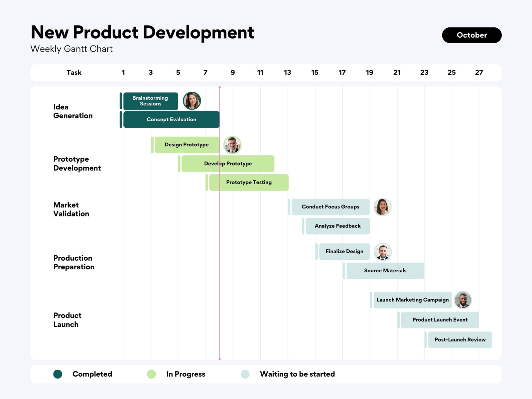Click the woman's avatar beside Brainstorming Sessions

coord(192,101)
